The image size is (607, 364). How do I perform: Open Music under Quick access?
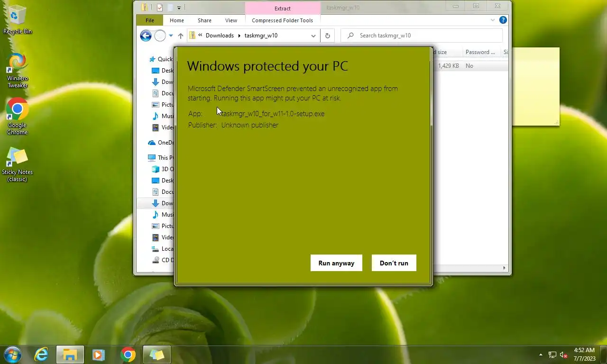tap(163, 116)
